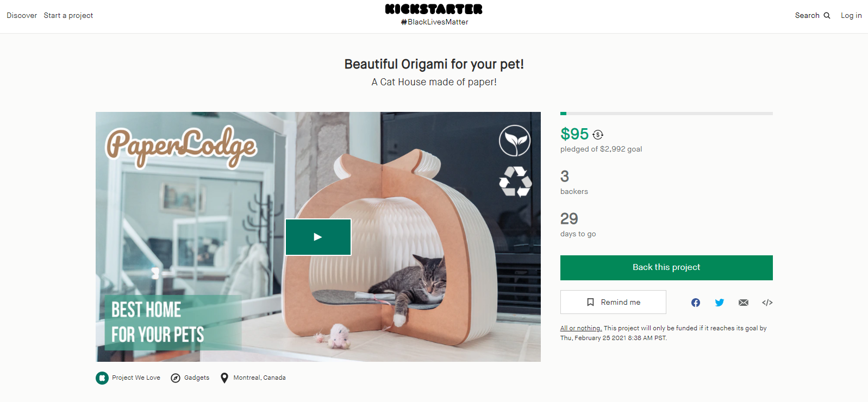
Task: Click the funding progress bar
Action: [x=666, y=114]
